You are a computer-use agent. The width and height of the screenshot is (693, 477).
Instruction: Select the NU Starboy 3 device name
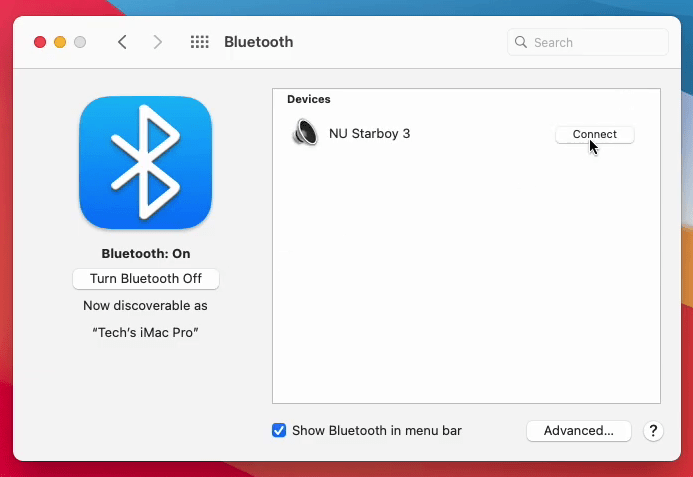click(369, 134)
